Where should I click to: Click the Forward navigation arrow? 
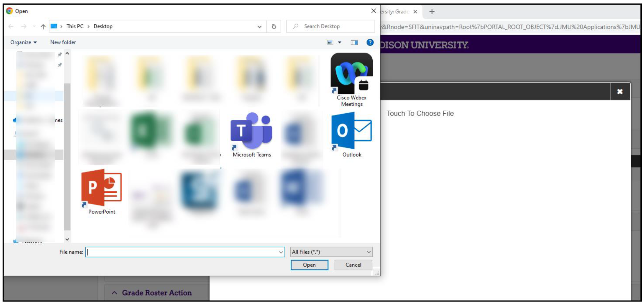pyautogui.click(x=24, y=26)
